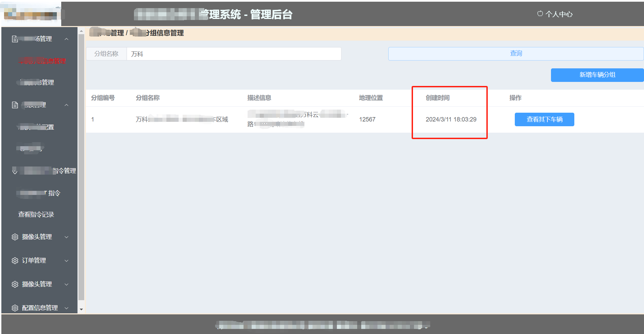Click the 查看其下车辆 button in the table row
This screenshot has width=644, height=334.
(x=544, y=119)
